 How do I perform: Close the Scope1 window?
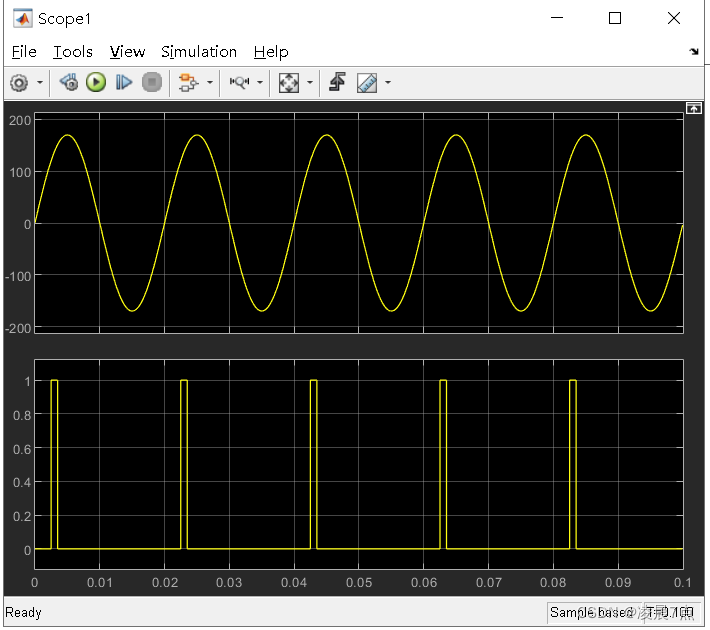(674, 18)
